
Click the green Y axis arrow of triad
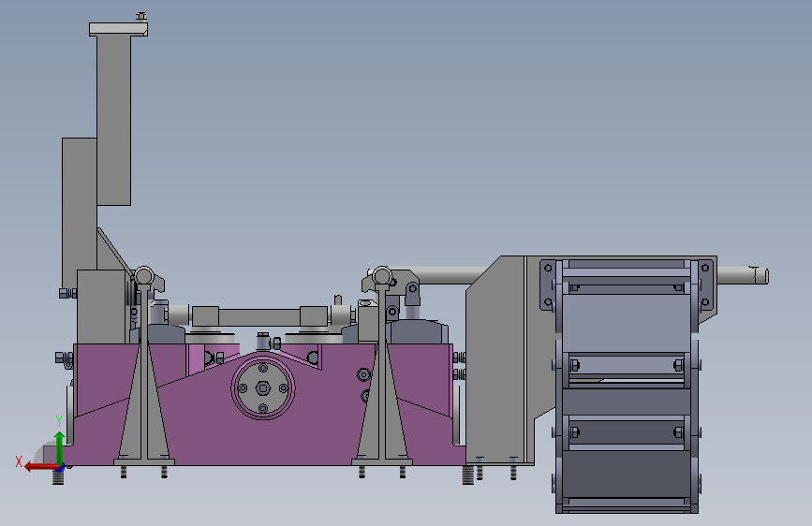click(x=59, y=446)
